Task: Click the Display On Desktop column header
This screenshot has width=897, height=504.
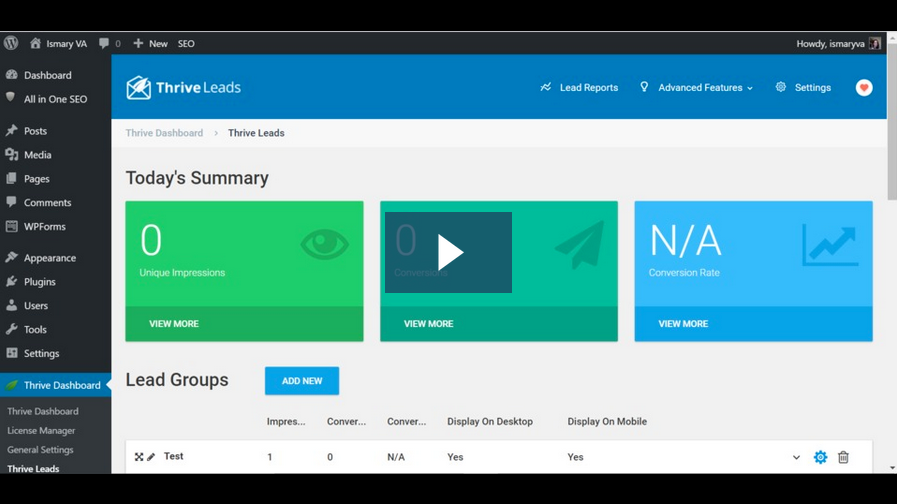Action: click(x=490, y=422)
